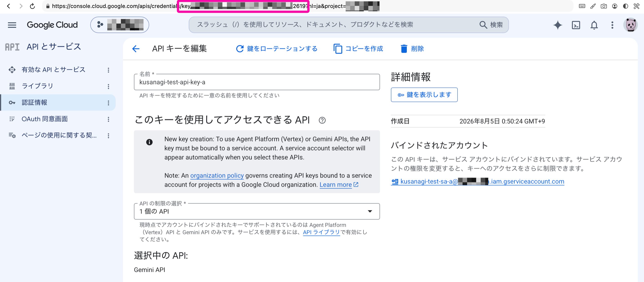Click the browser pen edit icon
This screenshot has width=644, height=282.
click(x=593, y=6)
